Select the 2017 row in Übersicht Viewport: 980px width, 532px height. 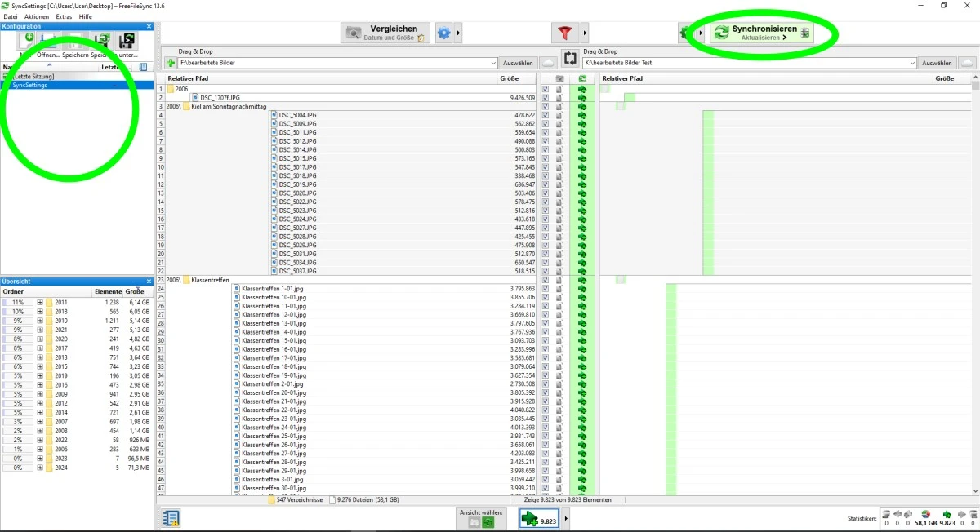(77, 348)
